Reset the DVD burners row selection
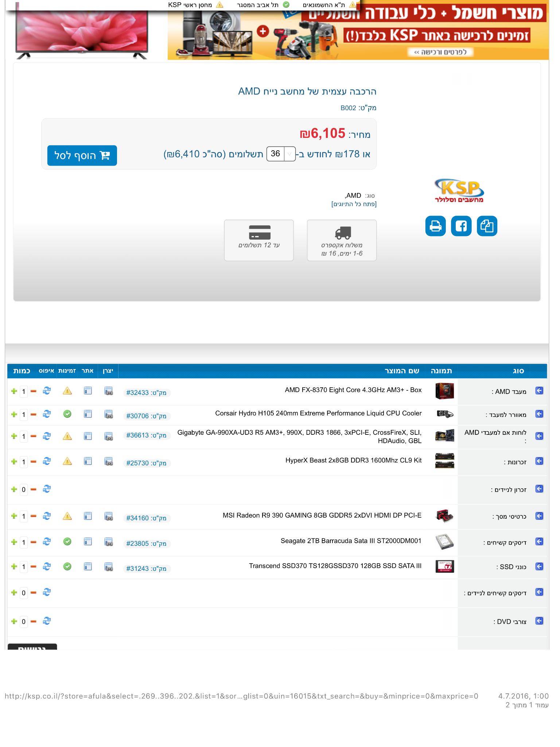 (x=47, y=621)
